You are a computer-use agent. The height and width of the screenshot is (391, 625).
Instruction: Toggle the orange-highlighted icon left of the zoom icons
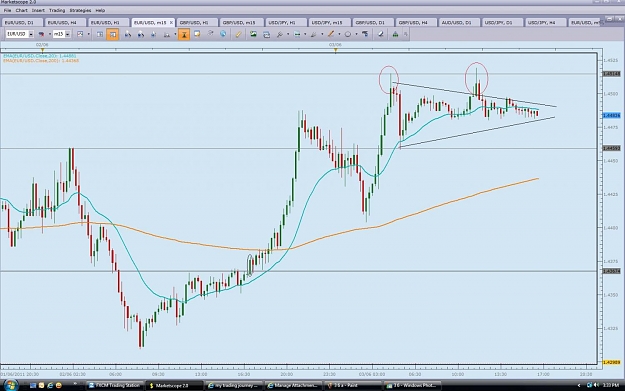113,34
